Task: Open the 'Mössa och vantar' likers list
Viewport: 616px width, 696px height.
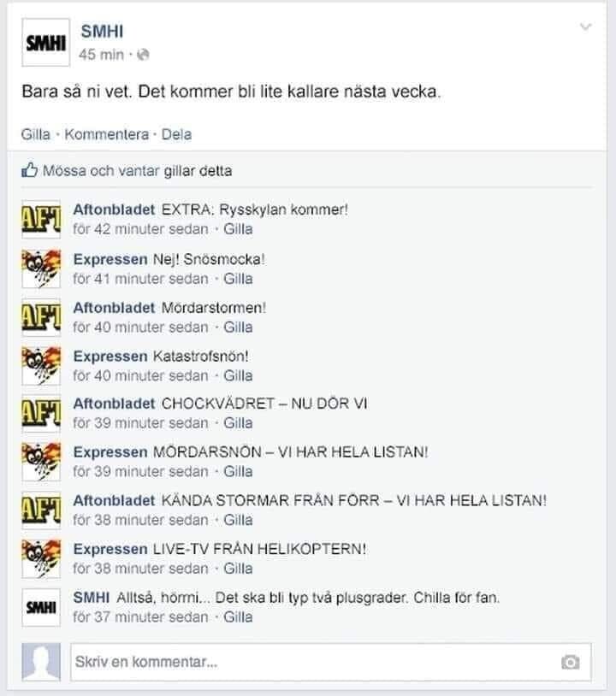Action: (101, 171)
